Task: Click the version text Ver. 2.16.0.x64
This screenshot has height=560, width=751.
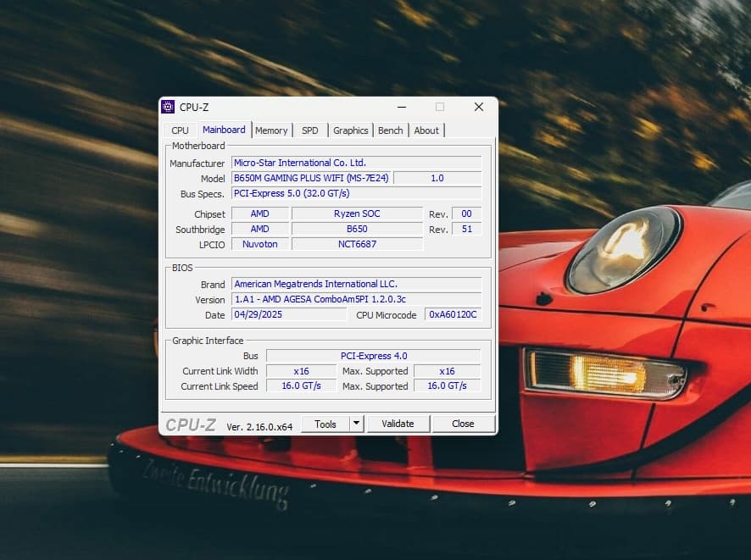Action: 259,427
